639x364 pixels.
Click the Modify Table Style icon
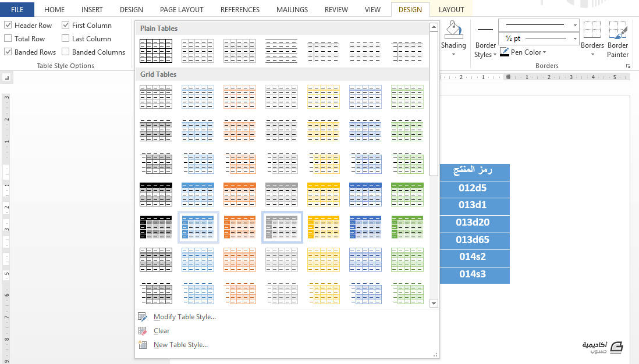point(143,317)
